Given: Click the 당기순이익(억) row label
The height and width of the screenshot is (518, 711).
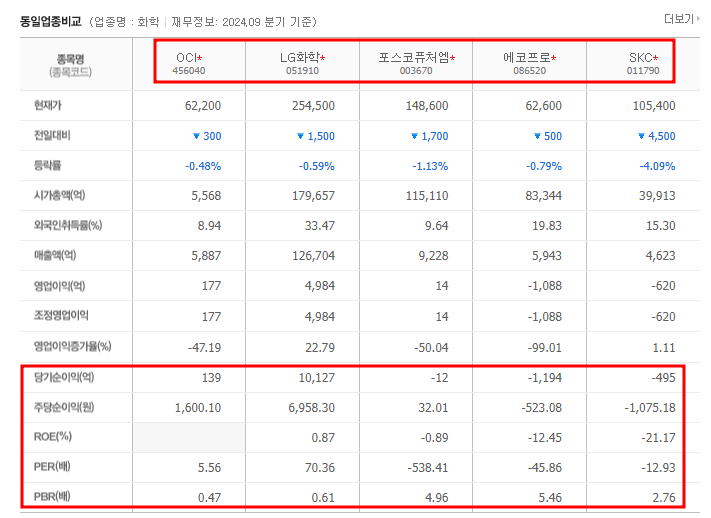Looking at the screenshot, I should (x=64, y=376).
